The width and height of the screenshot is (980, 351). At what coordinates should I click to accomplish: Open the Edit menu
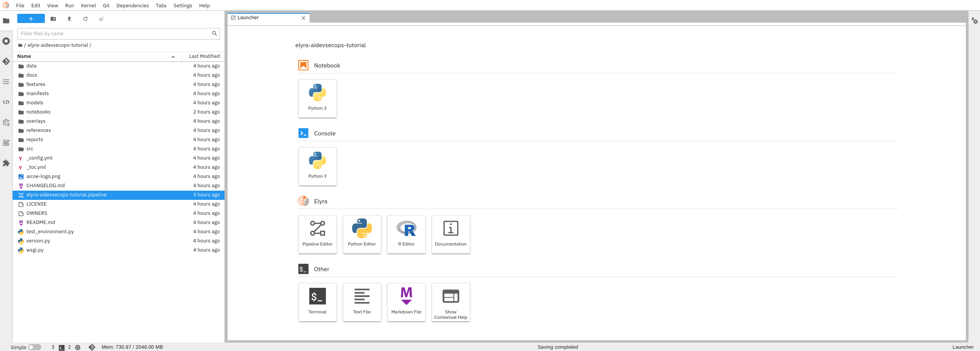click(36, 5)
